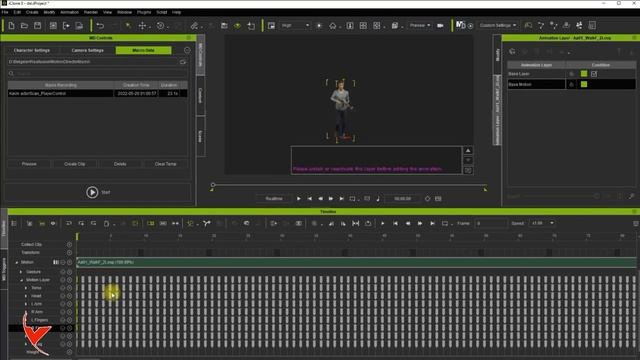Expand the L Arm track
Screen dimensions: 640x360
[x=26, y=304]
